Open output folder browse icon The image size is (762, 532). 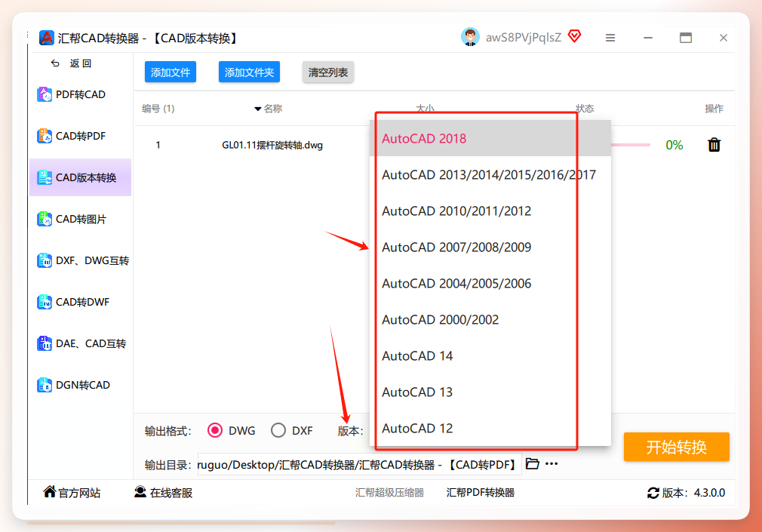click(533, 463)
